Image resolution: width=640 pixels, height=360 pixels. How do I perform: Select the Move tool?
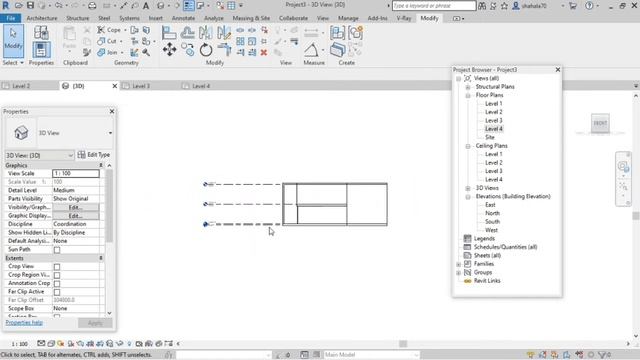pyautogui.click(x=169, y=50)
